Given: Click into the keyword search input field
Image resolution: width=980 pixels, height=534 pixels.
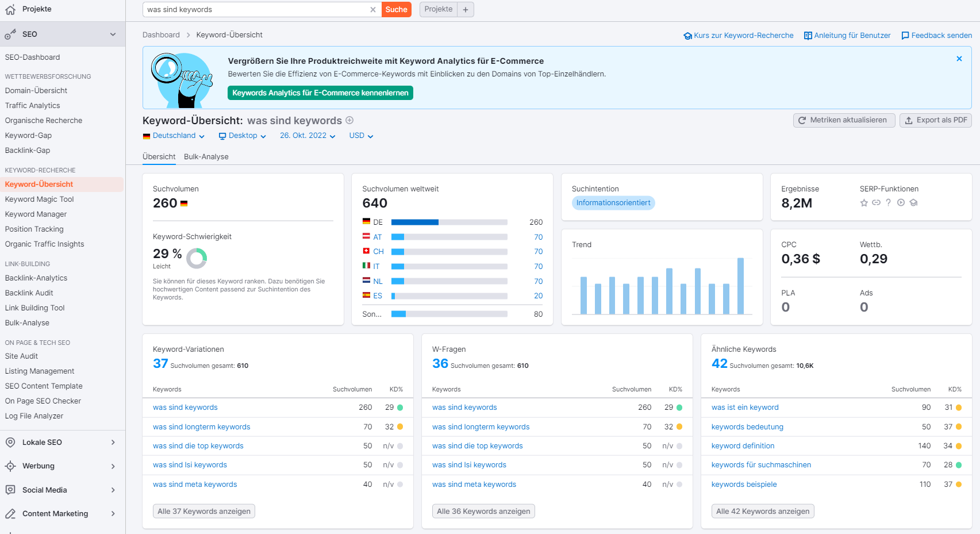Looking at the screenshot, I should [x=256, y=10].
